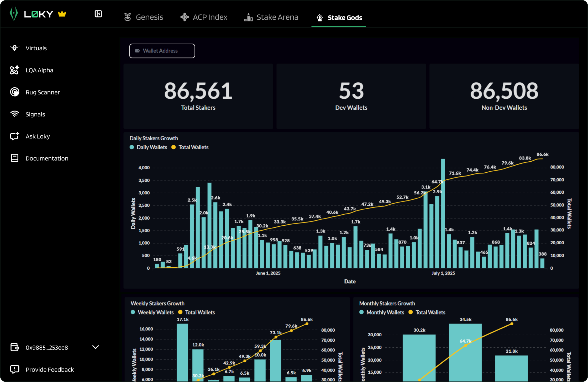The width and height of the screenshot is (588, 382).
Task: Click the tag icon in Wallet Address field
Action: pyautogui.click(x=137, y=51)
